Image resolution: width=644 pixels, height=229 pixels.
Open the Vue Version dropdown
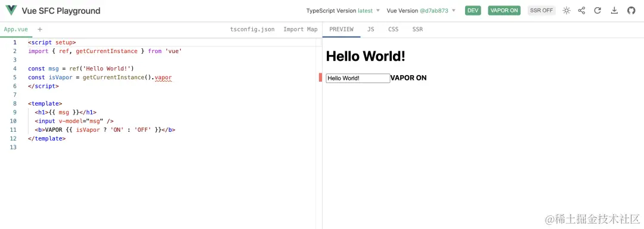coord(421,11)
